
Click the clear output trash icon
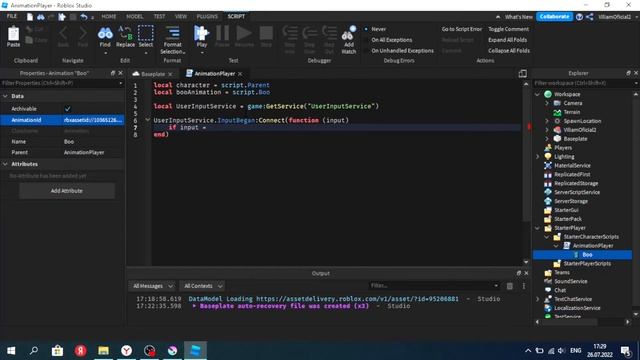click(510, 286)
